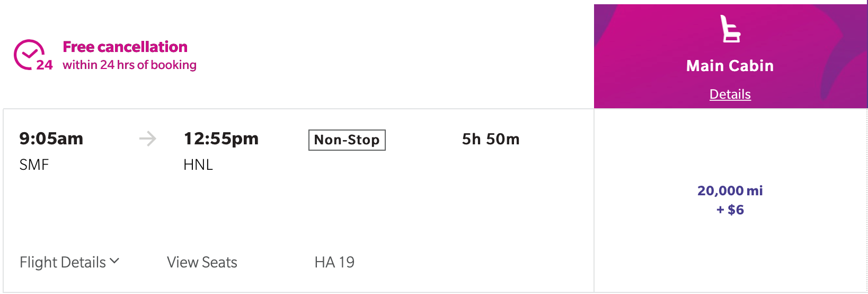
Task: Open the View Seats link
Action: (x=202, y=262)
